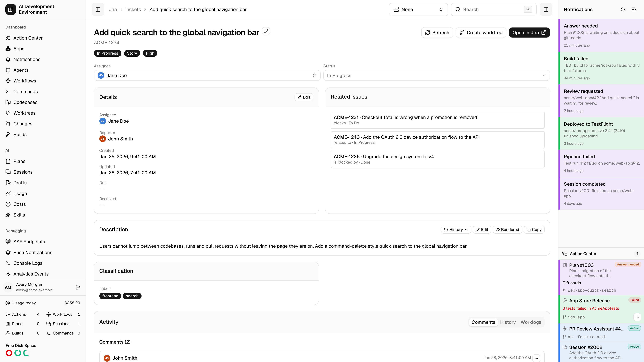Click the checkmark icon on App Store Release card
This screenshot has height=362, width=644.
637,317
